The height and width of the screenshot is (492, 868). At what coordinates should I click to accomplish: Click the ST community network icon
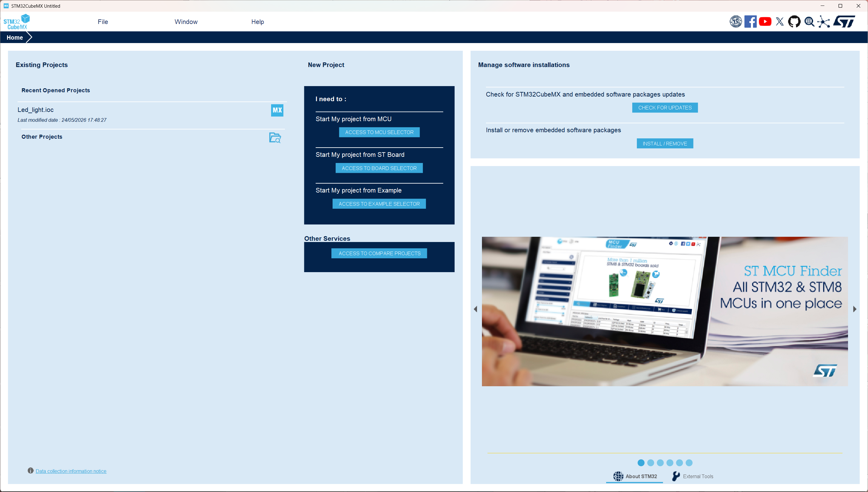click(x=824, y=22)
